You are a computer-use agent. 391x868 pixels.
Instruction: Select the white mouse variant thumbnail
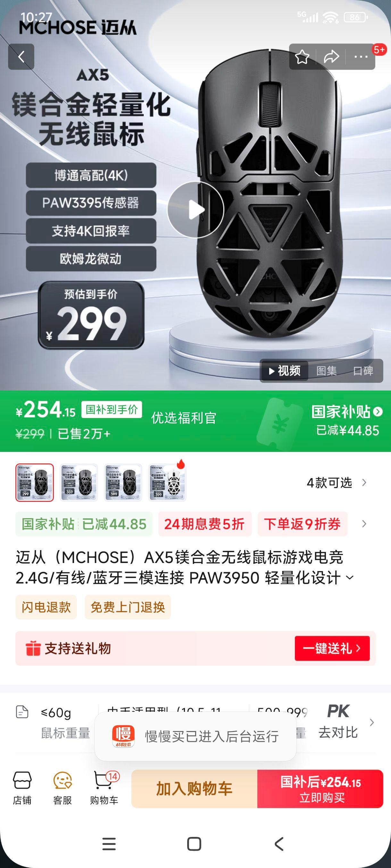click(x=167, y=483)
